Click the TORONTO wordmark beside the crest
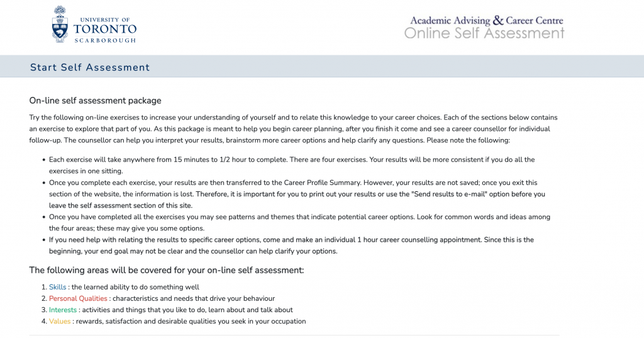 pyautogui.click(x=104, y=29)
